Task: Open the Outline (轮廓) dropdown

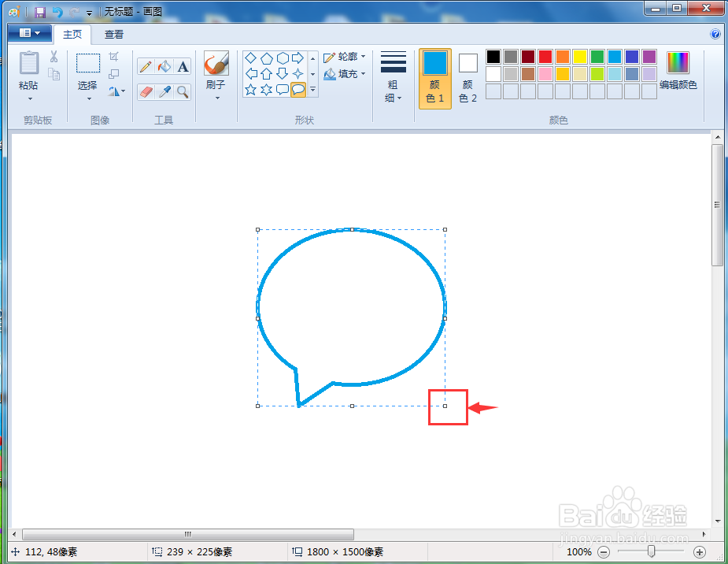Action: (x=345, y=57)
